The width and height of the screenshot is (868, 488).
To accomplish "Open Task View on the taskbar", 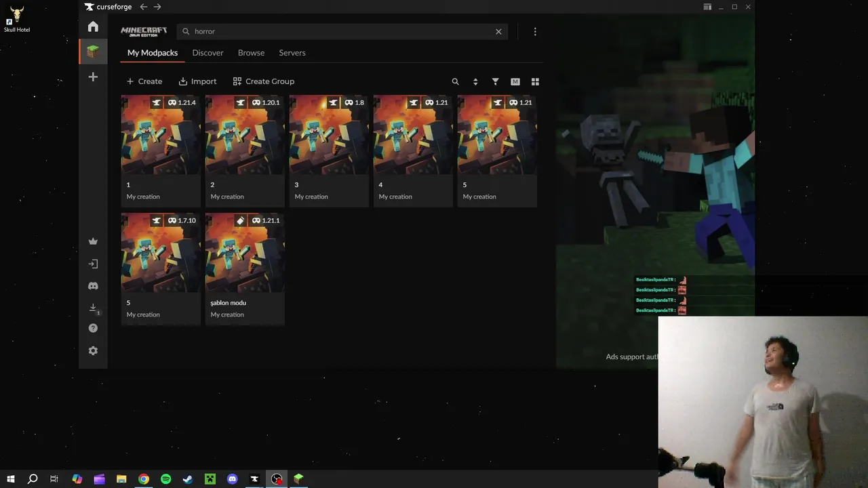I will pyautogui.click(x=54, y=479).
